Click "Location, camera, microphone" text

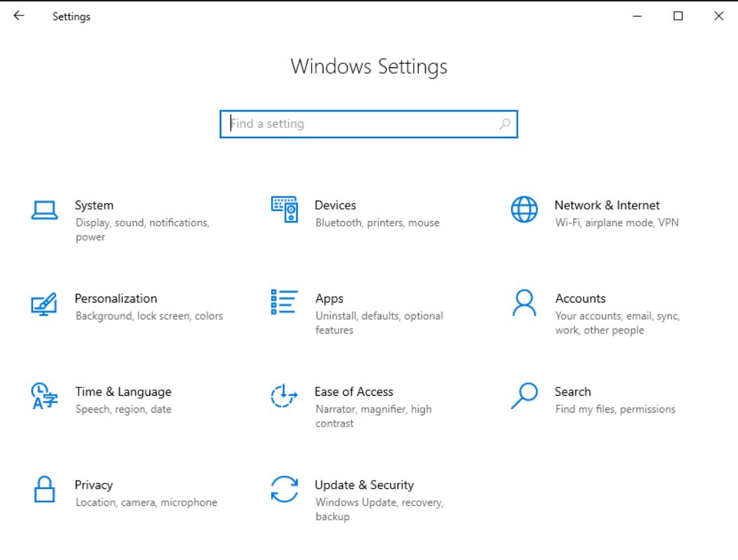click(x=146, y=502)
